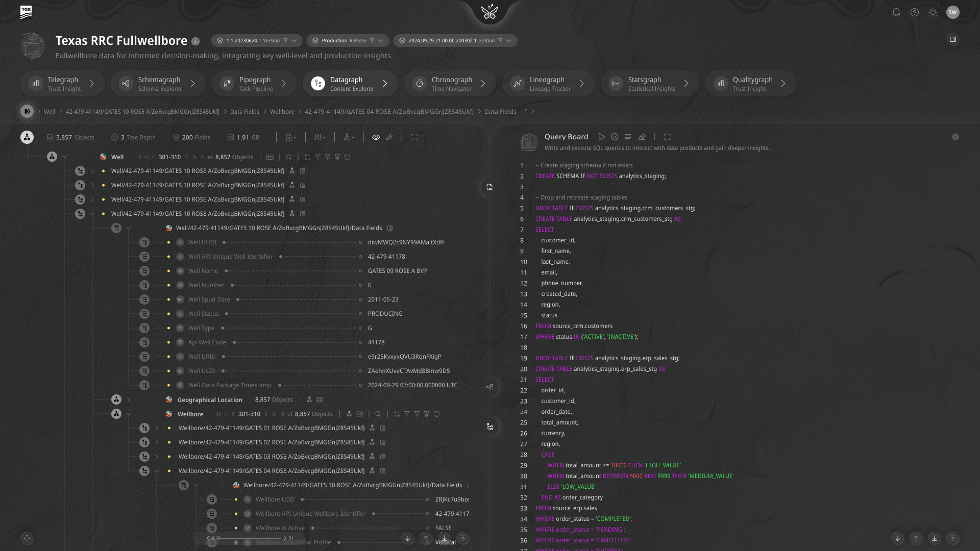Switch to Telegraph Trust Insight tab
This screenshot has height=551, width=980.
(x=62, y=84)
